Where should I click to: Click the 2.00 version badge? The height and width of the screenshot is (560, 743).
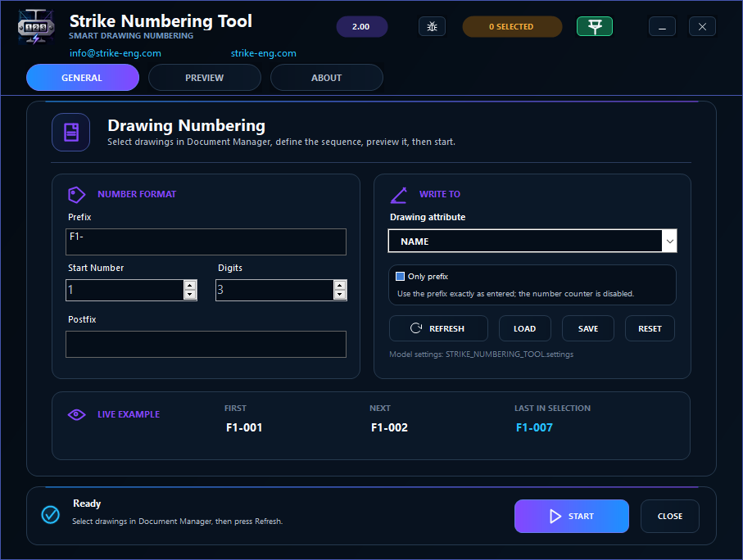pyautogui.click(x=361, y=26)
